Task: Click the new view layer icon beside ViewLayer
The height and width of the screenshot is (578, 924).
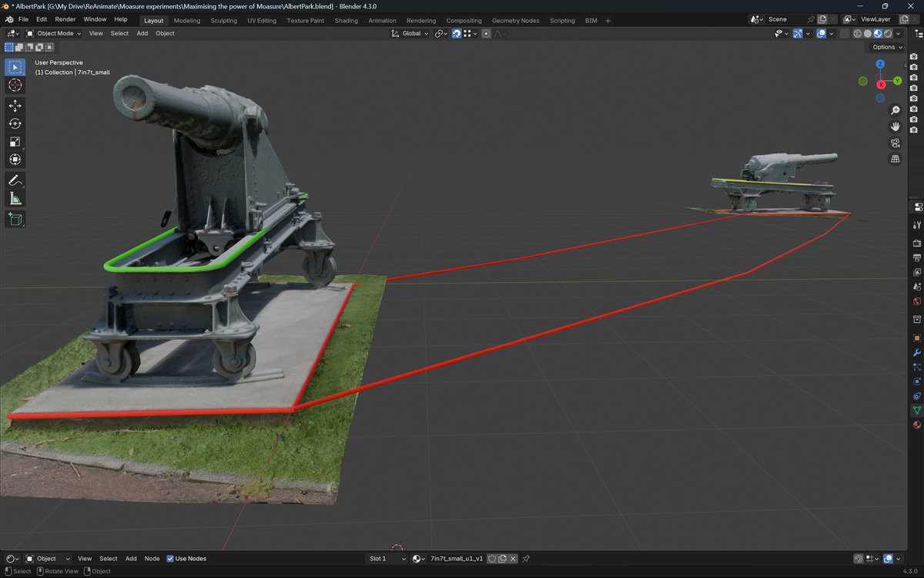Action: pyautogui.click(x=904, y=19)
